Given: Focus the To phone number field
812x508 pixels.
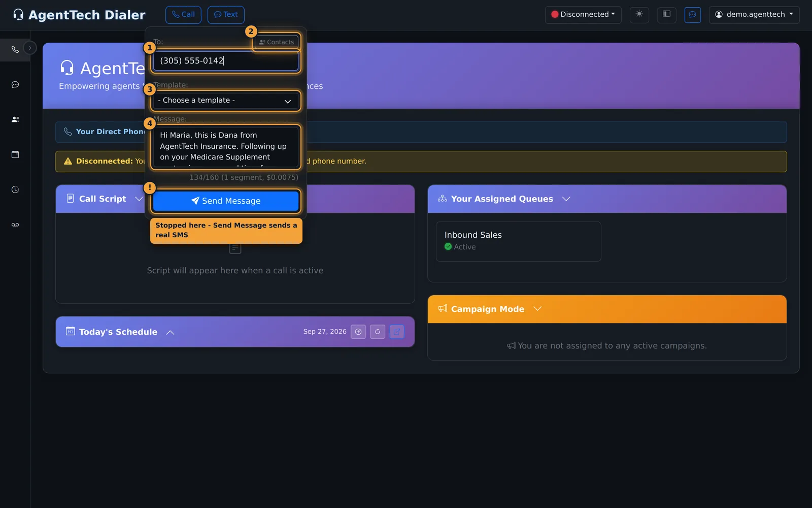Looking at the screenshot, I should [x=226, y=61].
